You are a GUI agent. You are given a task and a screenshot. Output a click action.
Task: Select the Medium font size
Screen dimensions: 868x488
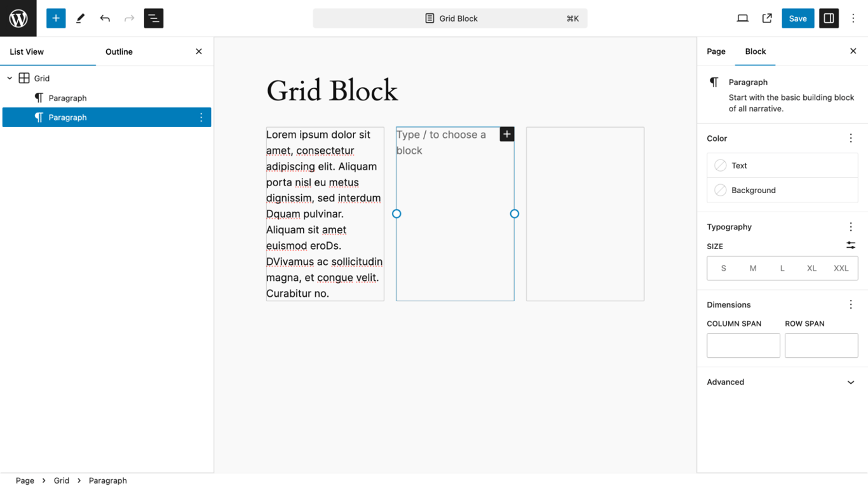pos(752,268)
